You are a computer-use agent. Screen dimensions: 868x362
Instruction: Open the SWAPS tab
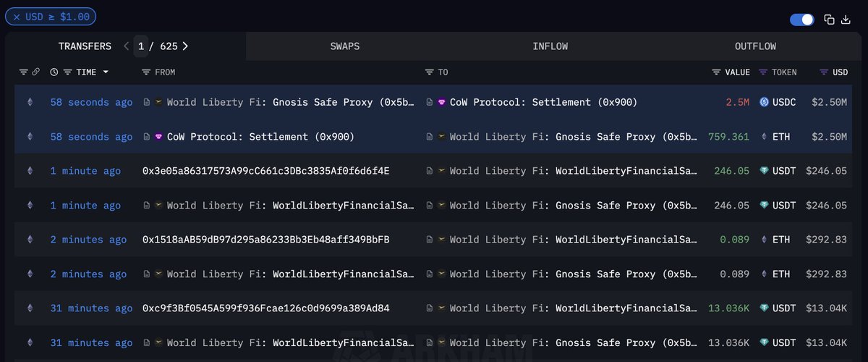345,46
